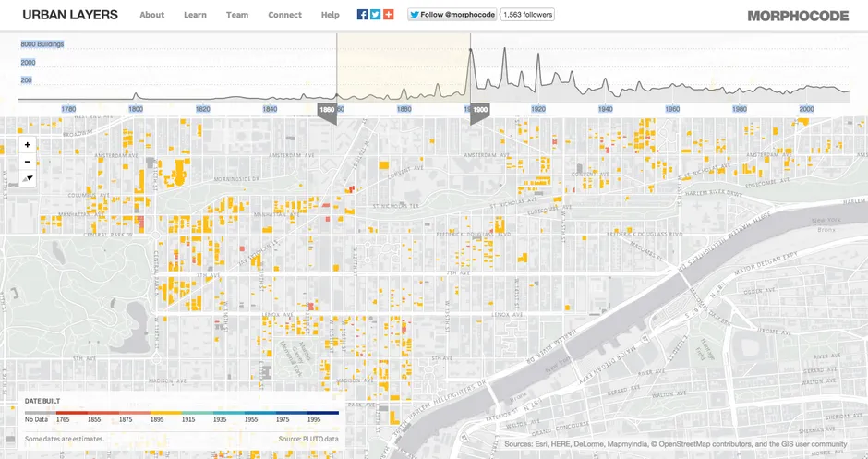Go to the Learn page

[x=195, y=15]
